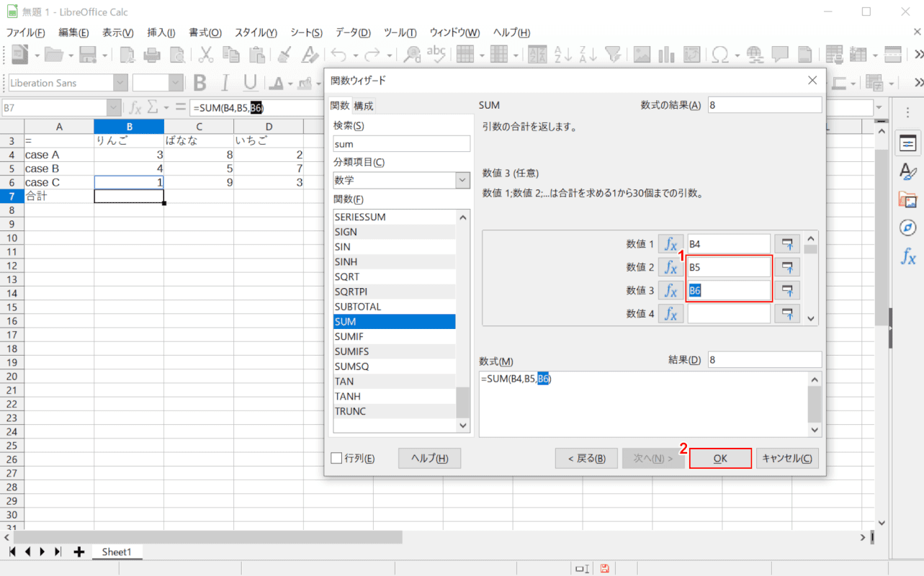924x576 pixels.
Task: Open the font name Liberation Sans dropdown
Action: coord(121,83)
